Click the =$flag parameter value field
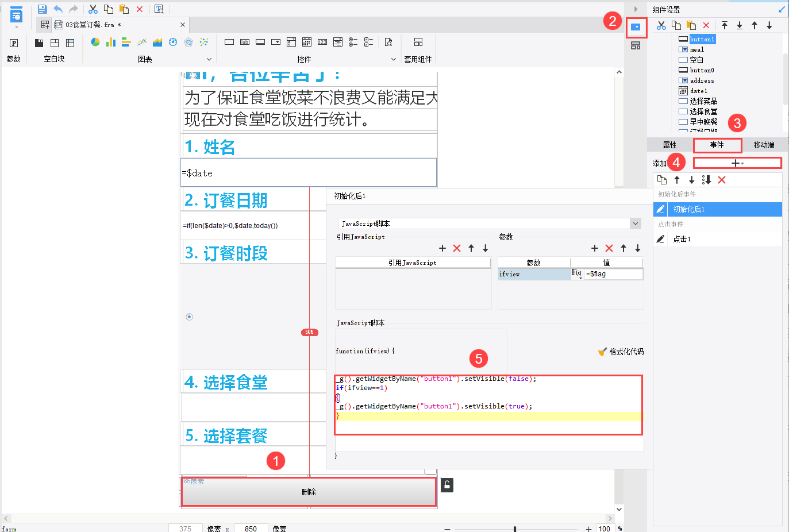Viewport: 789px width, 532px height. click(x=614, y=274)
